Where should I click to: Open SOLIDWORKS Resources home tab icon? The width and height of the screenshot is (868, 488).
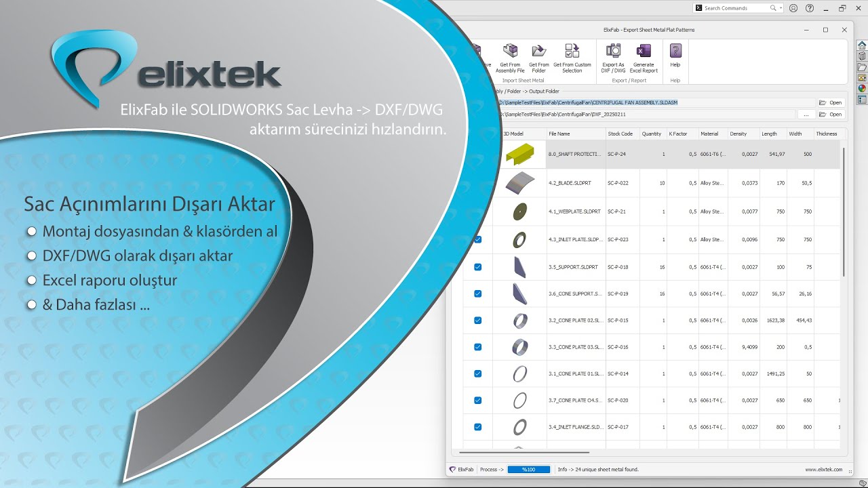[x=862, y=45]
